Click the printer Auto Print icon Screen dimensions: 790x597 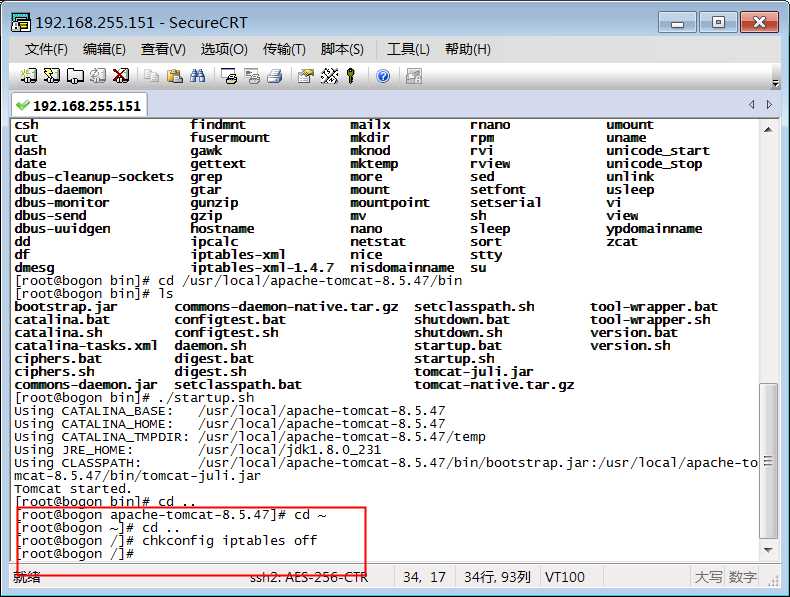click(x=275, y=76)
